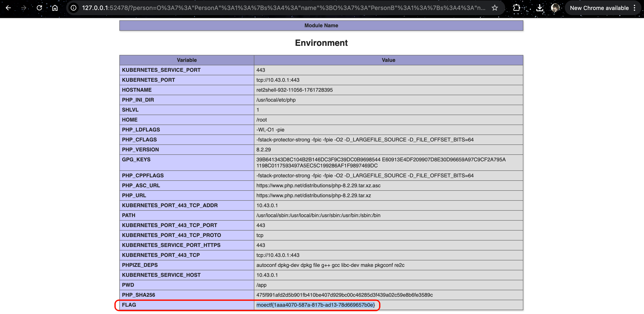Open Chrome three-dot menu
The image size is (644, 314).
pos(634,8)
